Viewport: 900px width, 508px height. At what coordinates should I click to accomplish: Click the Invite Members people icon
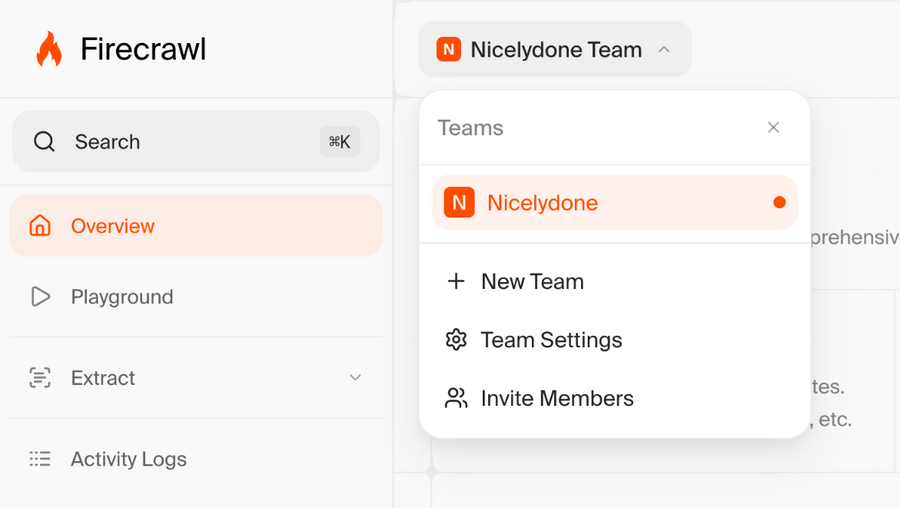(456, 398)
